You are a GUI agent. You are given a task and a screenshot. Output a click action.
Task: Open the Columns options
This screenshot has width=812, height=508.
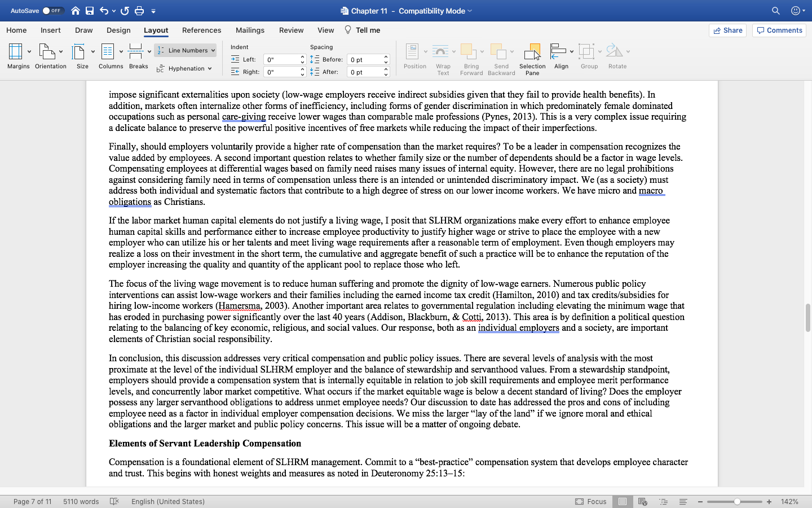click(x=111, y=56)
